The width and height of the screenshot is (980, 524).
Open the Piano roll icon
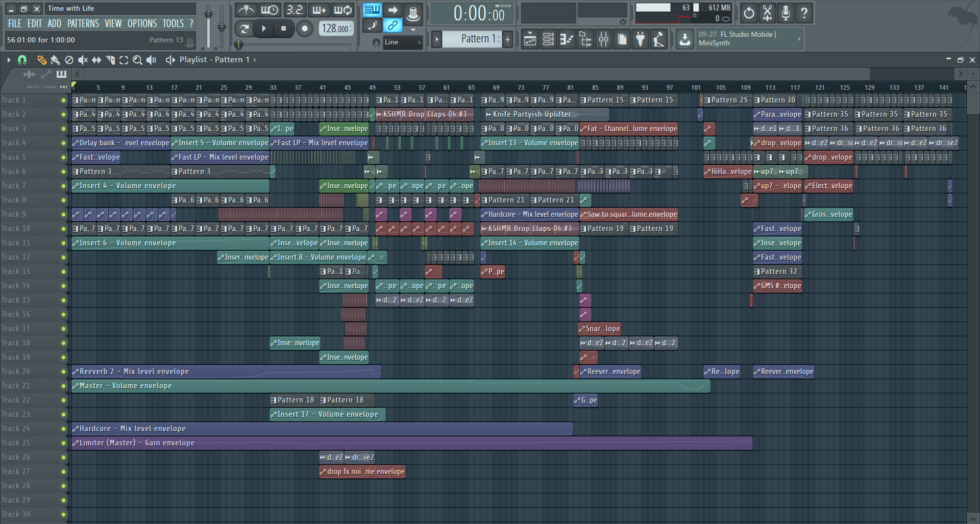(x=567, y=39)
